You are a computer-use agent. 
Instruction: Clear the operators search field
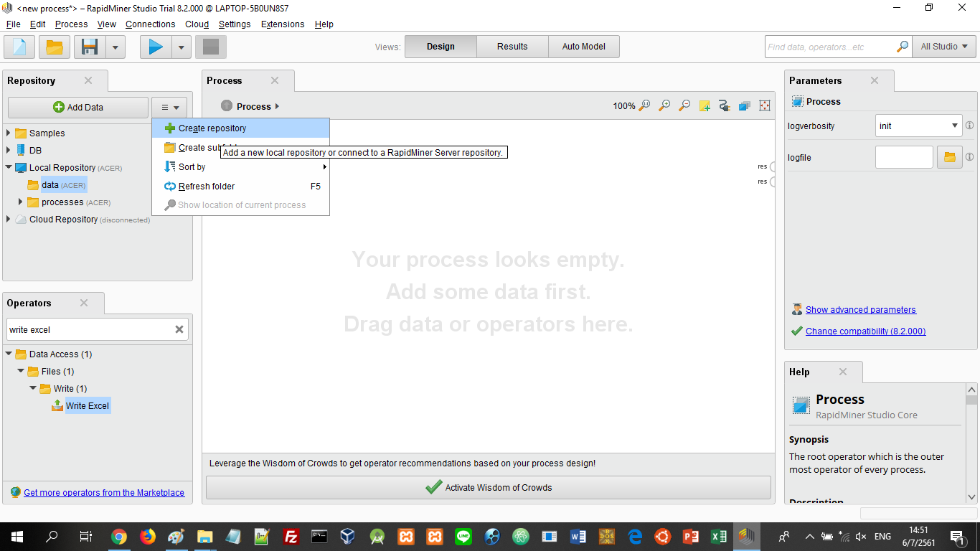179,329
